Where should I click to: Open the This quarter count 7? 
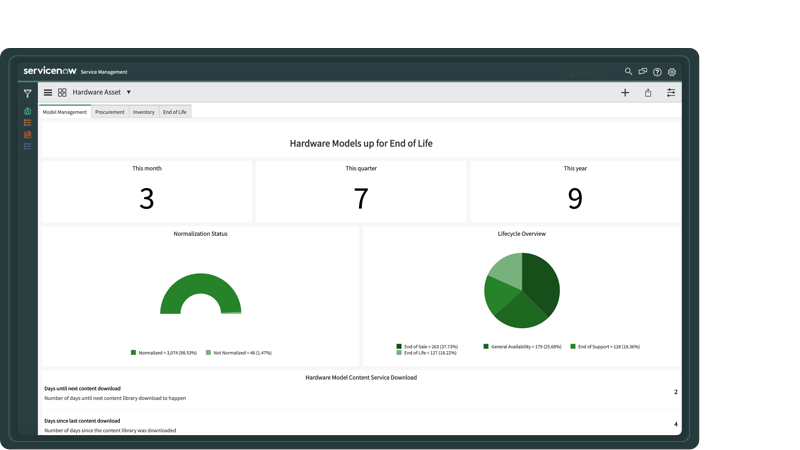click(361, 198)
